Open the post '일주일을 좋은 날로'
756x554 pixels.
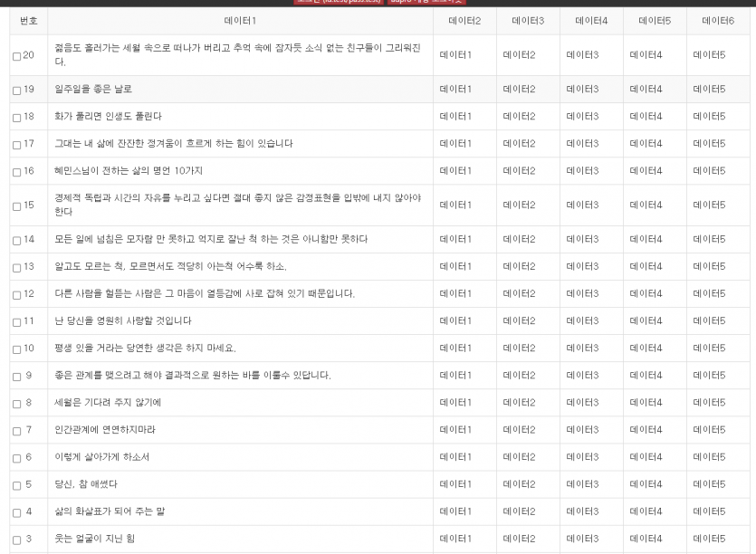(93, 90)
